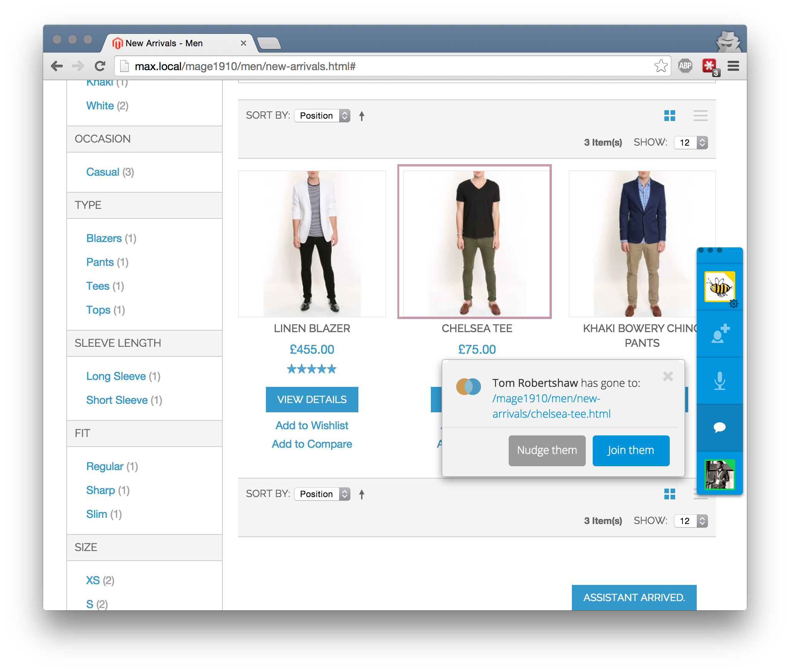Image resolution: width=790 pixels, height=672 pixels.
Task: Open the Chrome hamburger menu
Action: click(x=733, y=66)
